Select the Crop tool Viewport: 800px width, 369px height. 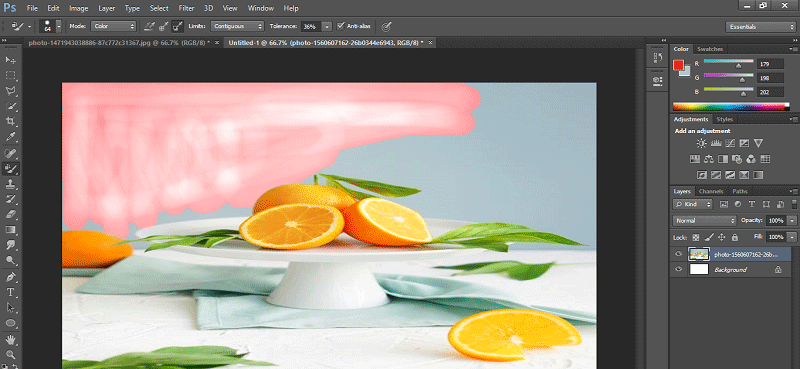[x=10, y=121]
